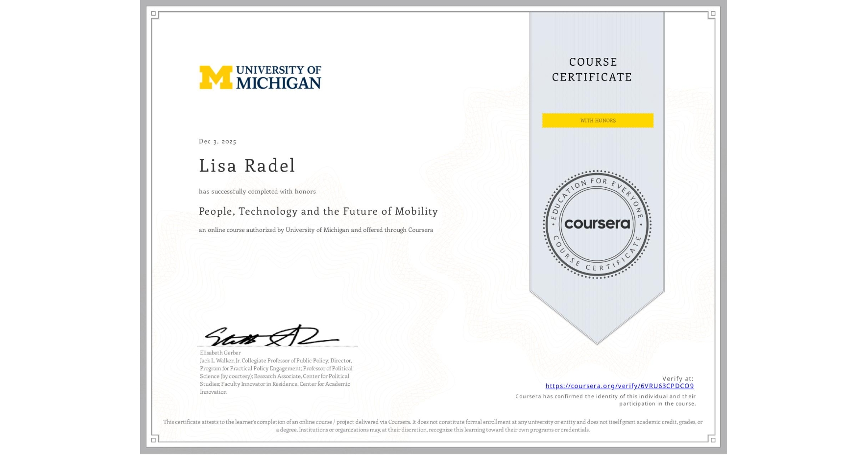
Task: Click 'Coursera has confirmed the identity' statement
Action: [605, 400]
